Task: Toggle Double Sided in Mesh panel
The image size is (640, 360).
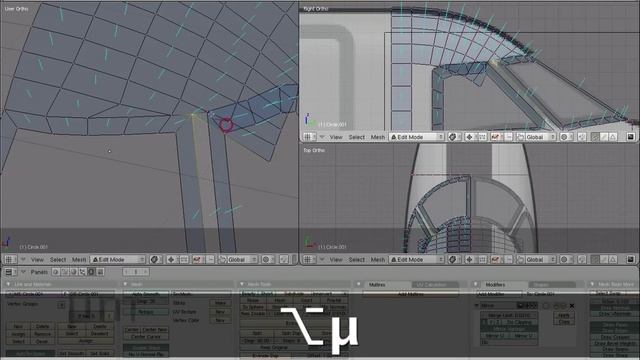Action: (146, 348)
